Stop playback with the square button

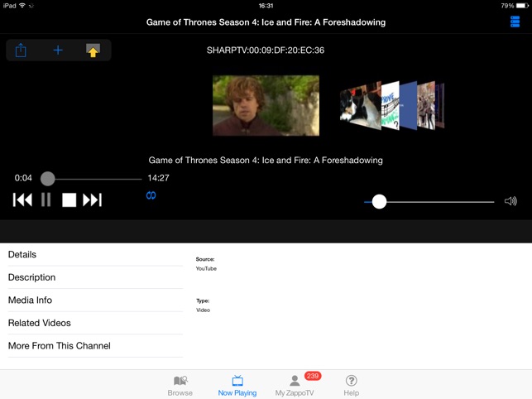69,199
